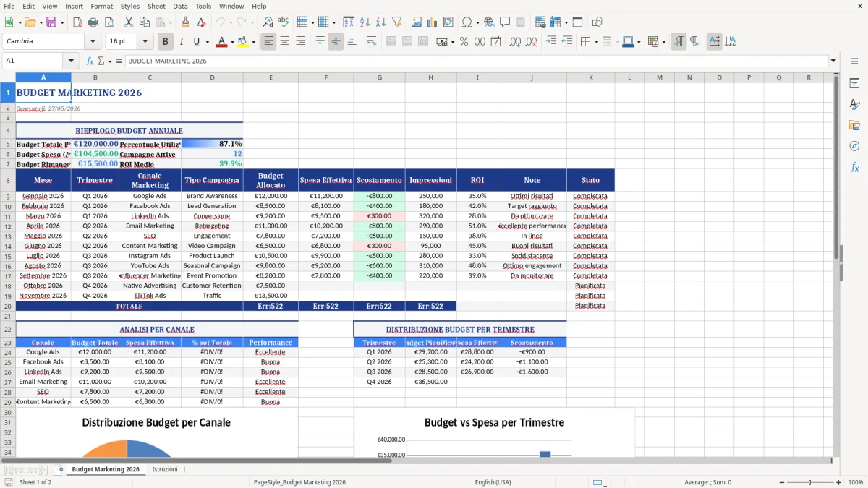Open the Font Size dropdown

click(145, 41)
